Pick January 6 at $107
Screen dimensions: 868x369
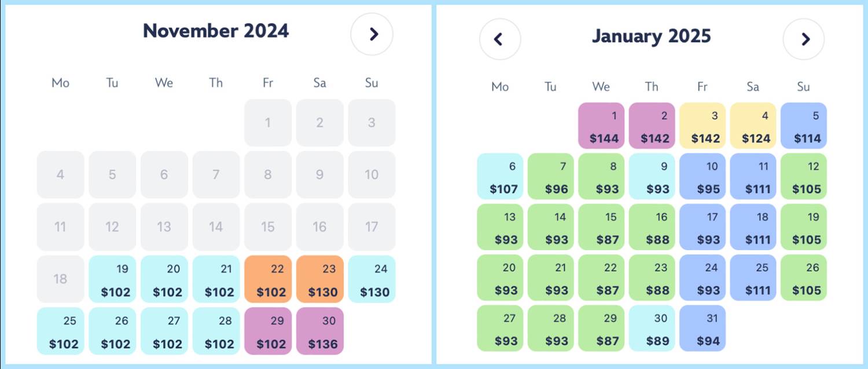pyautogui.click(x=500, y=177)
